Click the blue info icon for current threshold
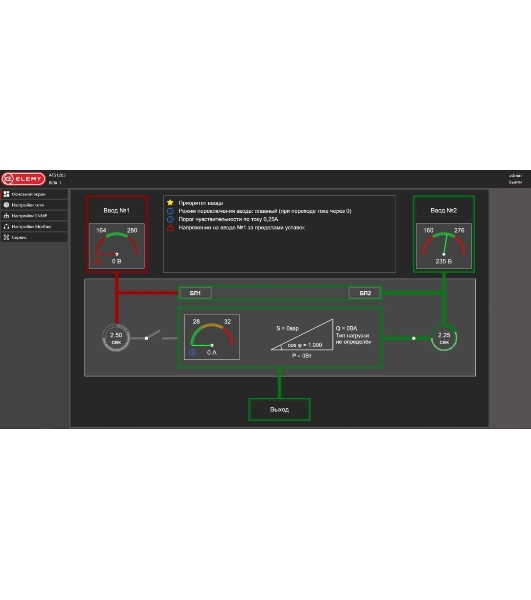The height and width of the screenshot is (600, 531). tap(170, 219)
